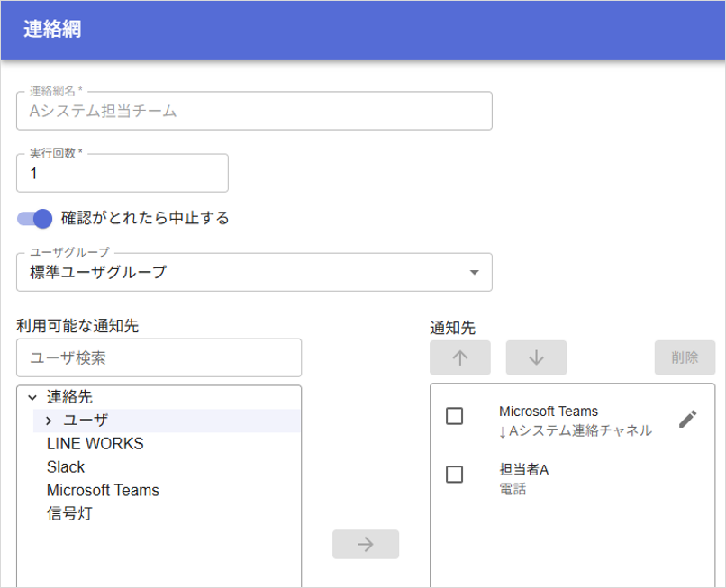This screenshot has width=726, height=588.
Task: Click the ユーザ検索 search field
Action: point(159,357)
